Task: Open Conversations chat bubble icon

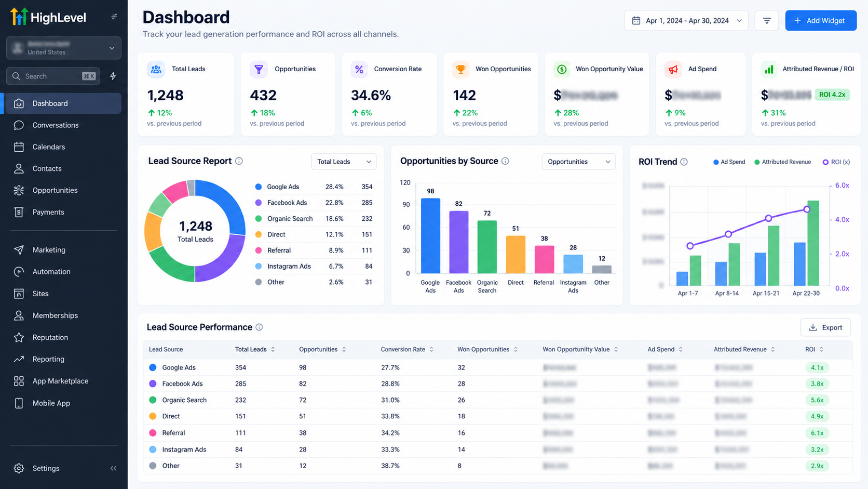Action: click(19, 125)
